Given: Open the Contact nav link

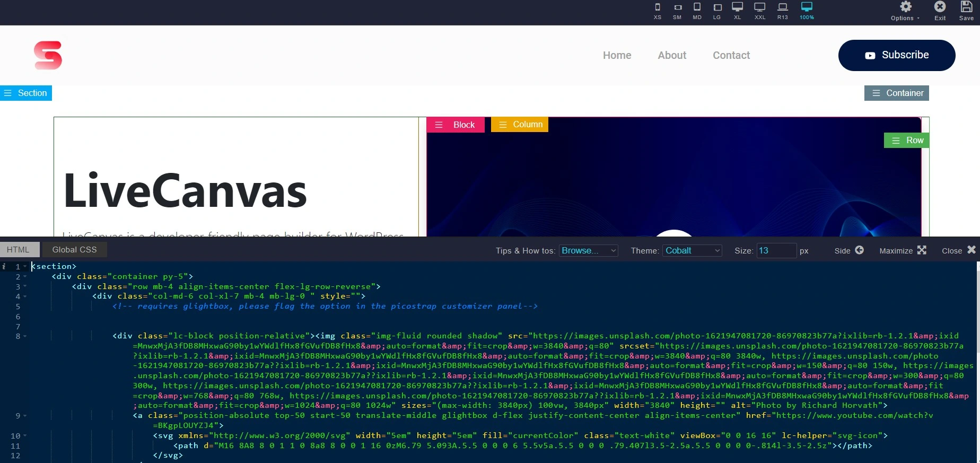Looking at the screenshot, I should coord(731,55).
